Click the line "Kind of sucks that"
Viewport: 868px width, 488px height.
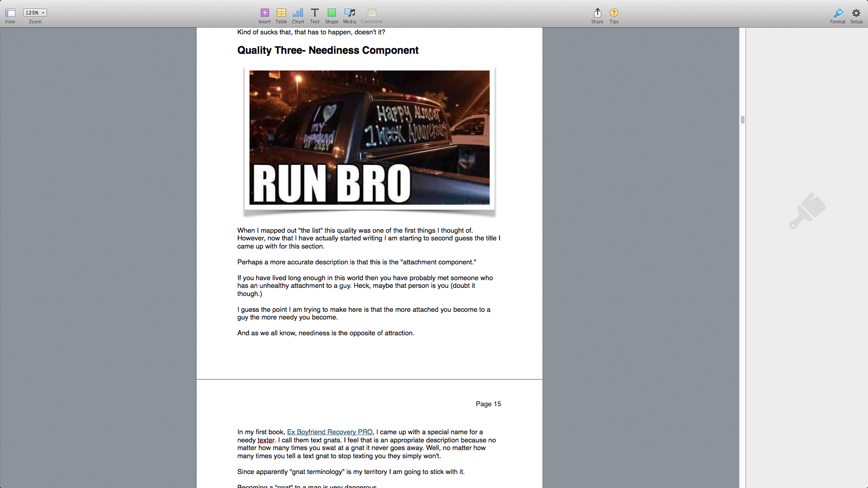coord(311,32)
